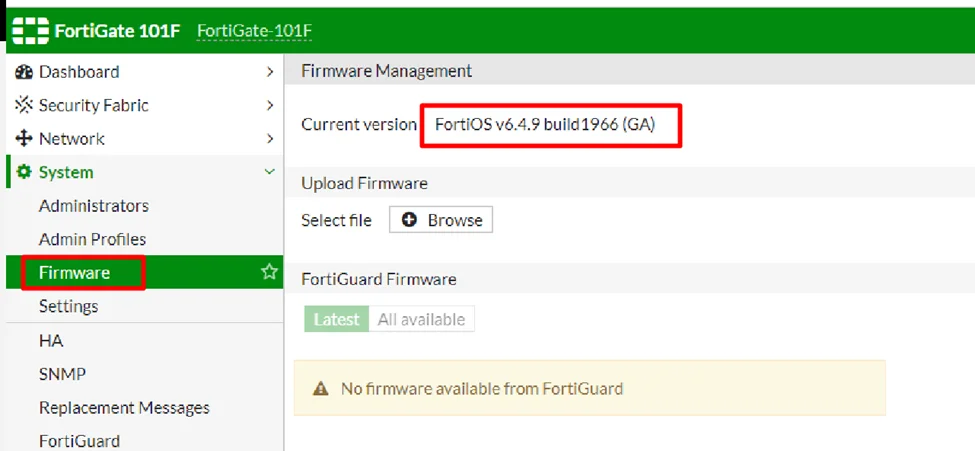
Task: Open the Dashboard menu
Action: 144,72
